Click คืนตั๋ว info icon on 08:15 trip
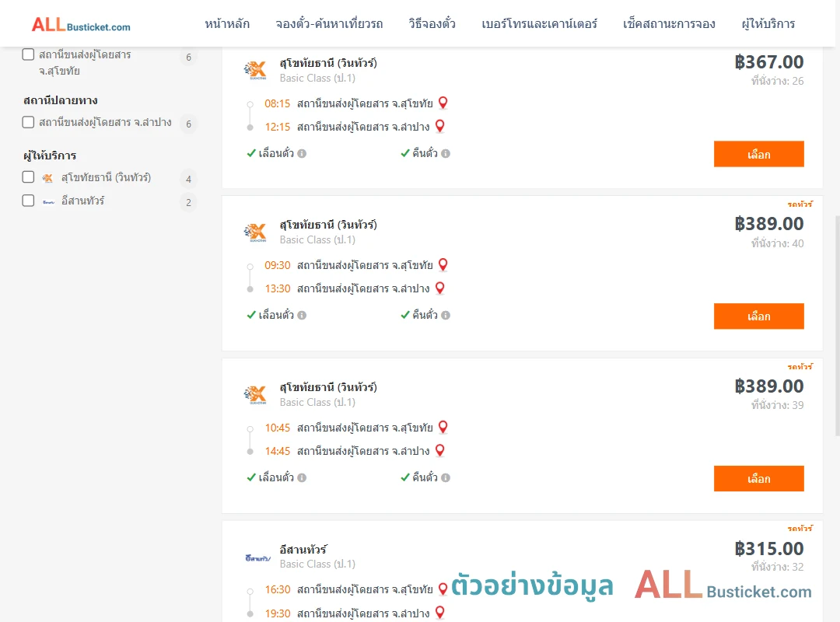The height and width of the screenshot is (622, 840). [446, 154]
